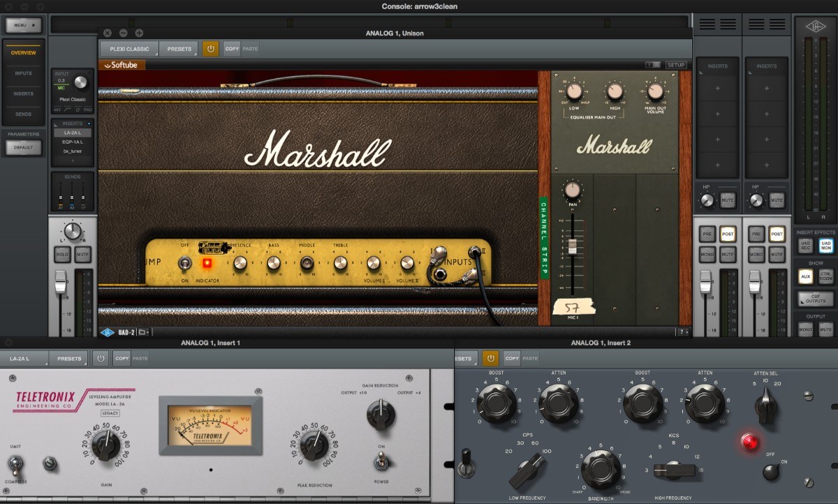Image resolution: width=838 pixels, height=504 pixels.
Task: Switch to the INSERTS view
Action: tap(23, 94)
